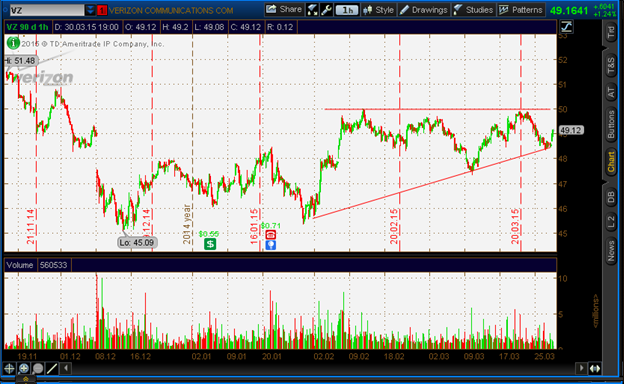Switch to the News sidebar tab

pyautogui.click(x=611, y=251)
